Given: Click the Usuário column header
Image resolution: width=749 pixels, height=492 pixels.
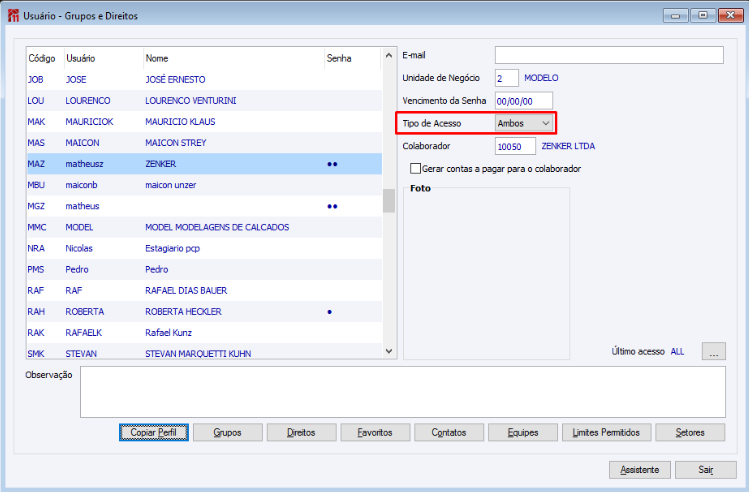Looking at the screenshot, I should point(104,58).
